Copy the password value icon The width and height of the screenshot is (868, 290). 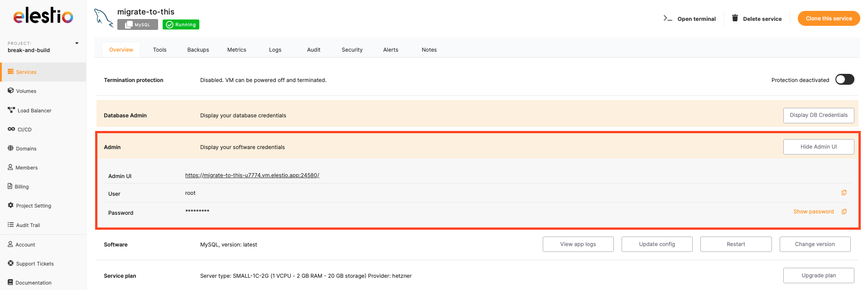pos(844,212)
